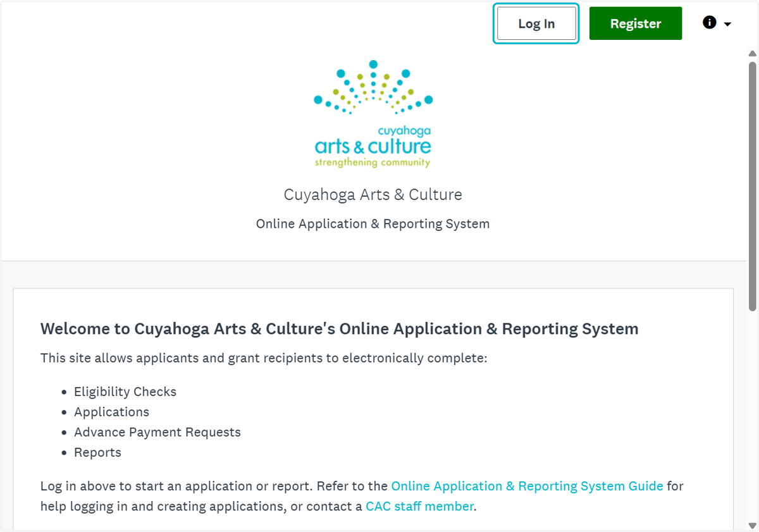The height and width of the screenshot is (532, 759).
Task: Open the CAC staff member link
Action: click(419, 506)
